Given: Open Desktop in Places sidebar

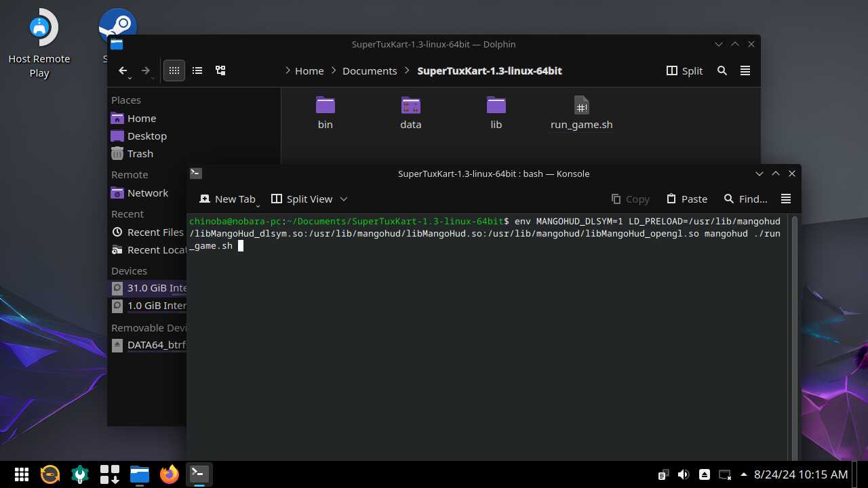Looking at the screenshot, I should (x=148, y=136).
